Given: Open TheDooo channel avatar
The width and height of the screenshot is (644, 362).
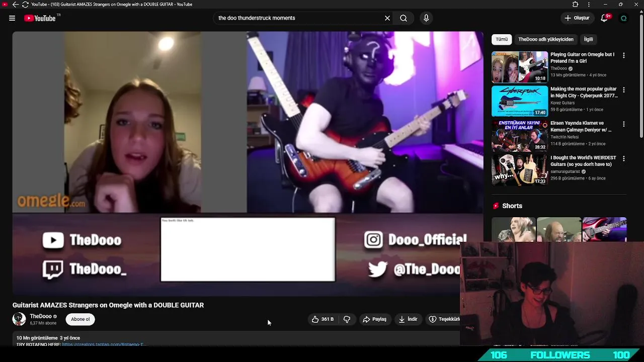Looking at the screenshot, I should (x=19, y=319).
